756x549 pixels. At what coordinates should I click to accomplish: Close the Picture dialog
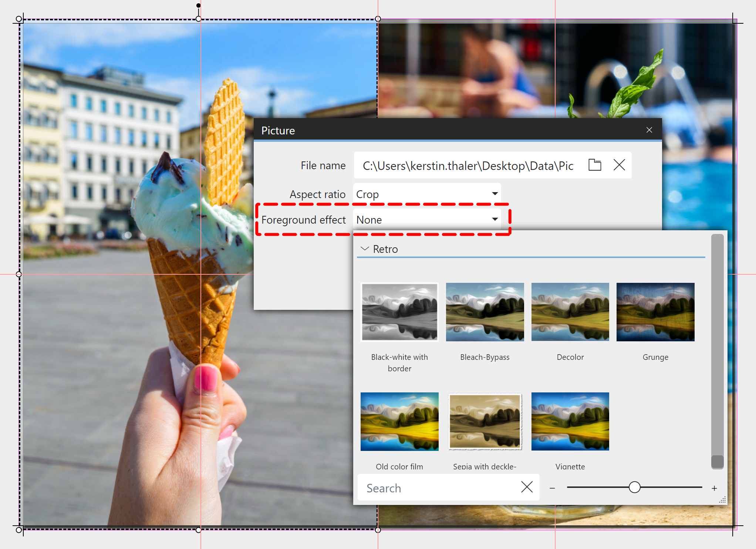coord(649,130)
